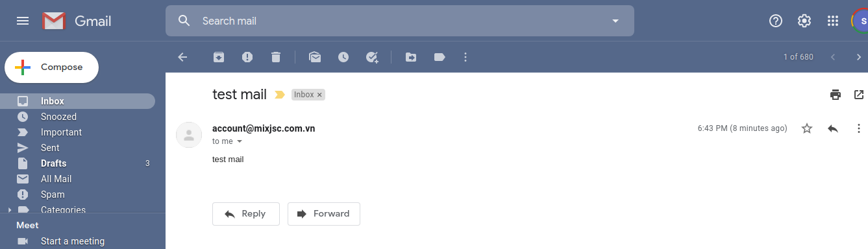The image size is (868, 249).
Task: Open the Move to folder icon
Action: (x=411, y=57)
